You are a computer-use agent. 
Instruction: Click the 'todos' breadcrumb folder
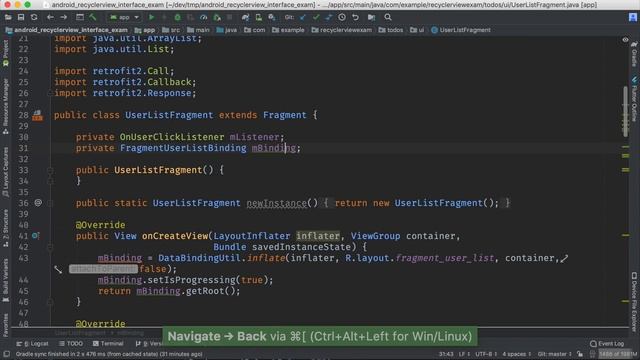(x=391, y=30)
